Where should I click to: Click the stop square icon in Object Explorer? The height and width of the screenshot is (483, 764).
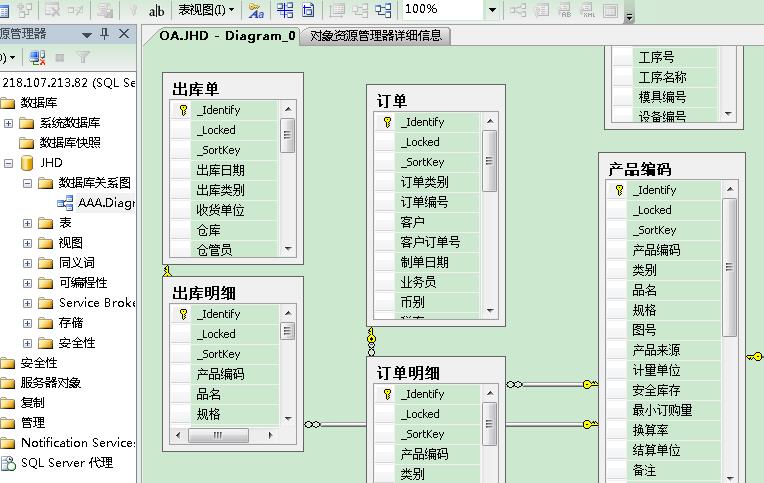pos(60,58)
